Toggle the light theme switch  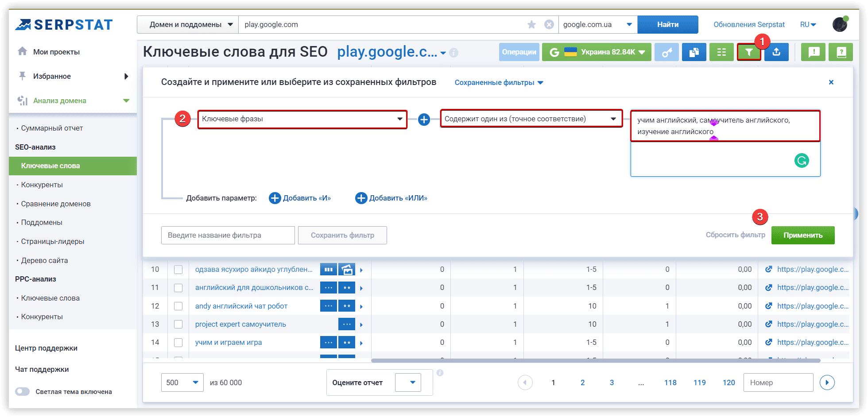coord(22,392)
